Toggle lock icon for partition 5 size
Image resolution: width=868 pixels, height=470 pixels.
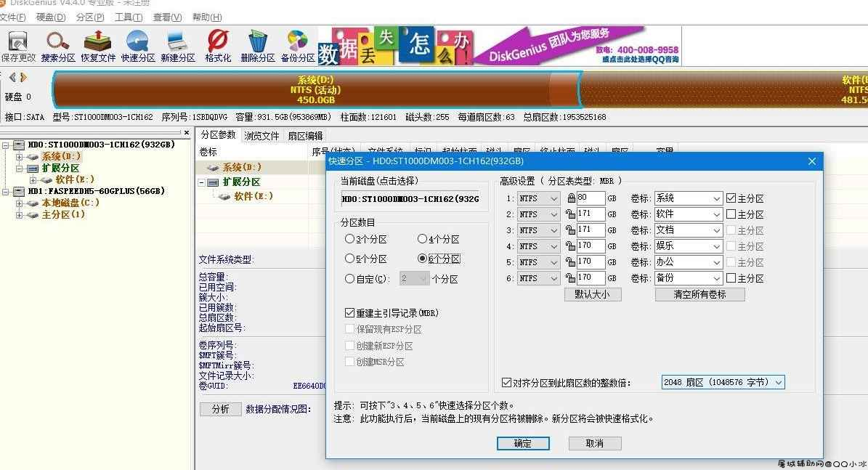click(571, 262)
